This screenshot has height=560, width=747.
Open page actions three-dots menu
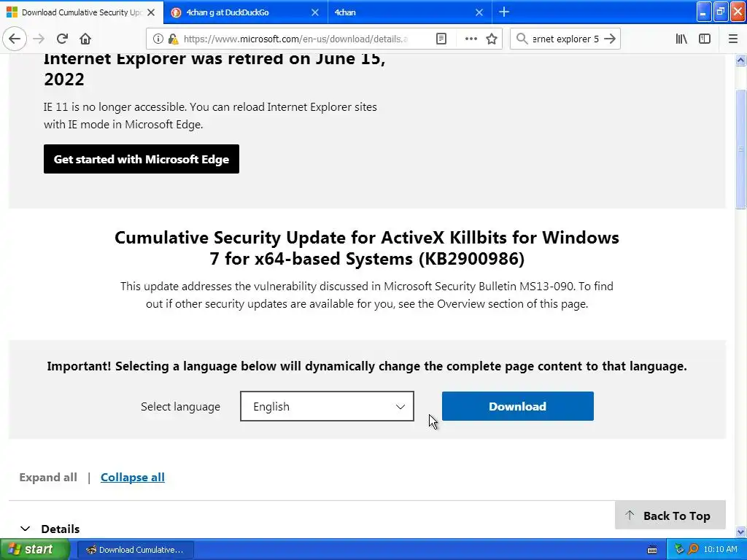pyautogui.click(x=471, y=39)
